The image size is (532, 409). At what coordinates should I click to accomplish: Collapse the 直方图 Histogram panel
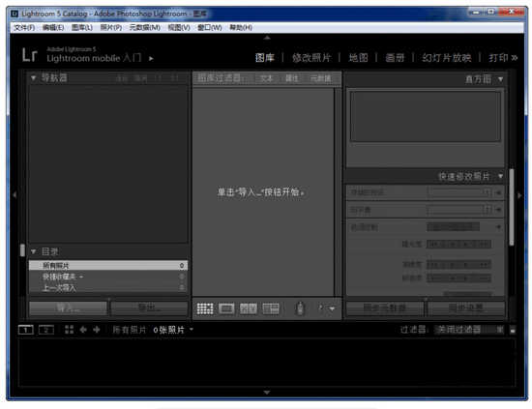(x=501, y=79)
